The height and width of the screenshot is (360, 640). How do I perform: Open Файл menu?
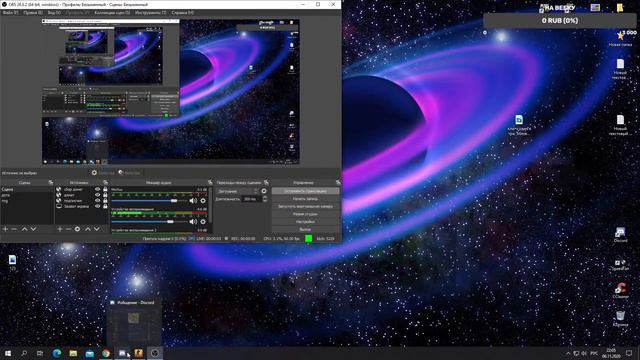[10, 13]
